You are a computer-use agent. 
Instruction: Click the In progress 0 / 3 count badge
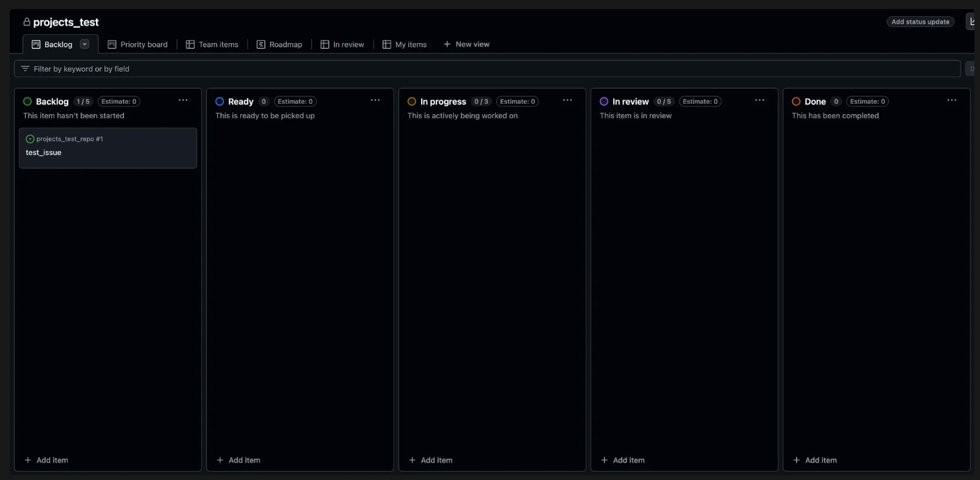481,102
